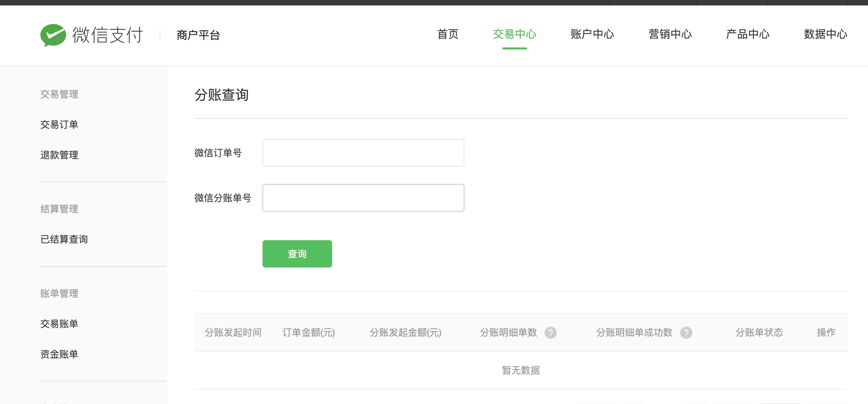This screenshot has width=868, height=404.
Task: Open 退款管理 in sidebar
Action: point(59,155)
